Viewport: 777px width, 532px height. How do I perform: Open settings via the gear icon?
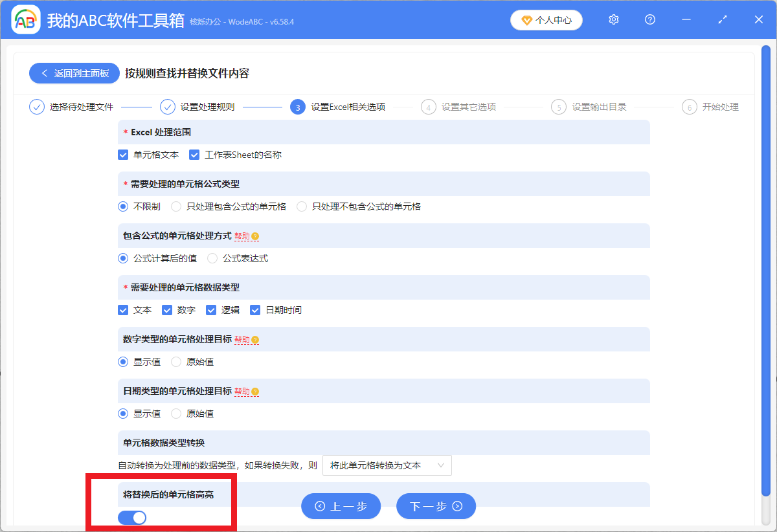tap(613, 19)
